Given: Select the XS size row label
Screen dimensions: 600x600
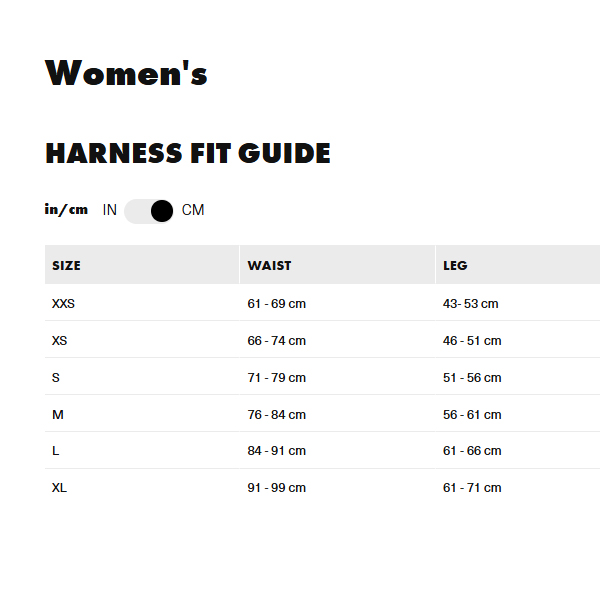Looking at the screenshot, I should pos(59,341).
